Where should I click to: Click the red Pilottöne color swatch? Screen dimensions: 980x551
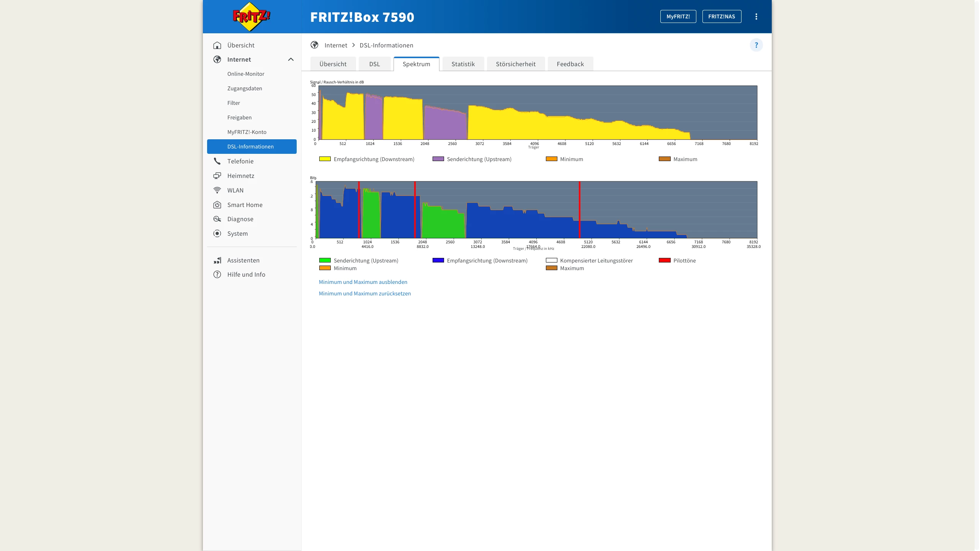tap(664, 260)
